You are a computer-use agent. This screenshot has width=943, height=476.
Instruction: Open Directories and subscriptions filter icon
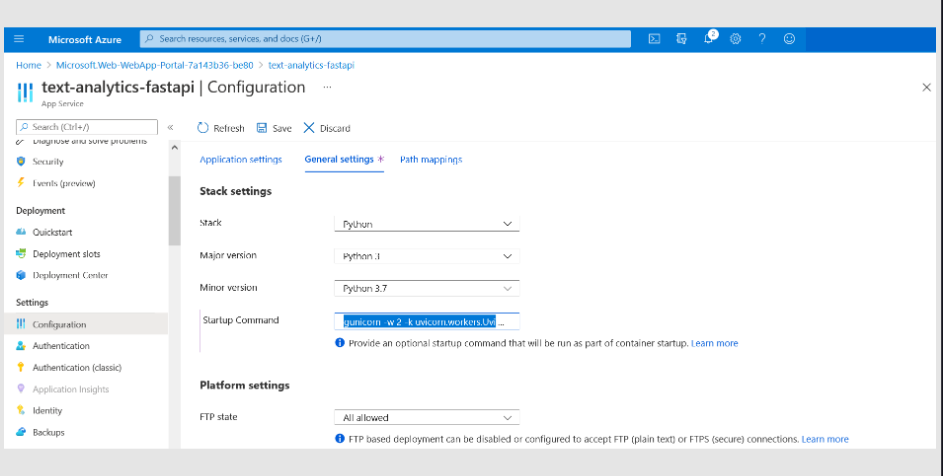[x=681, y=39]
